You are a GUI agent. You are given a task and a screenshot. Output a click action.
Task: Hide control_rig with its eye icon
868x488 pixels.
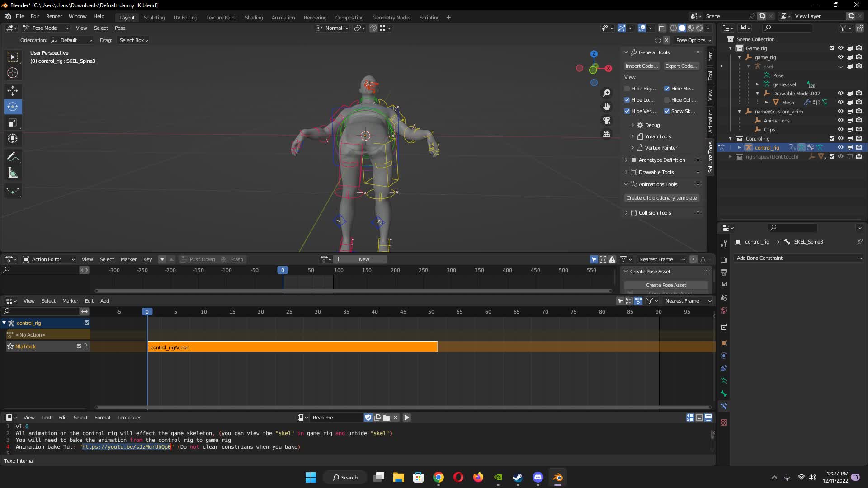coord(840,148)
